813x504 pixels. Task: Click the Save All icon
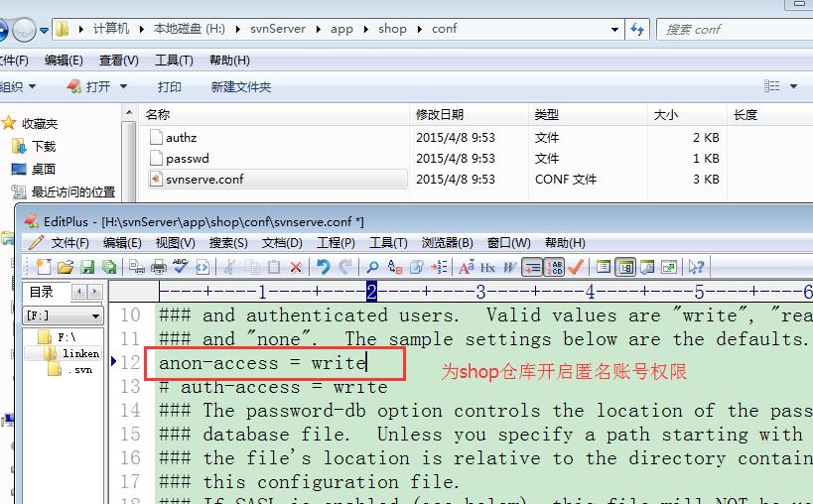pyautogui.click(x=109, y=267)
